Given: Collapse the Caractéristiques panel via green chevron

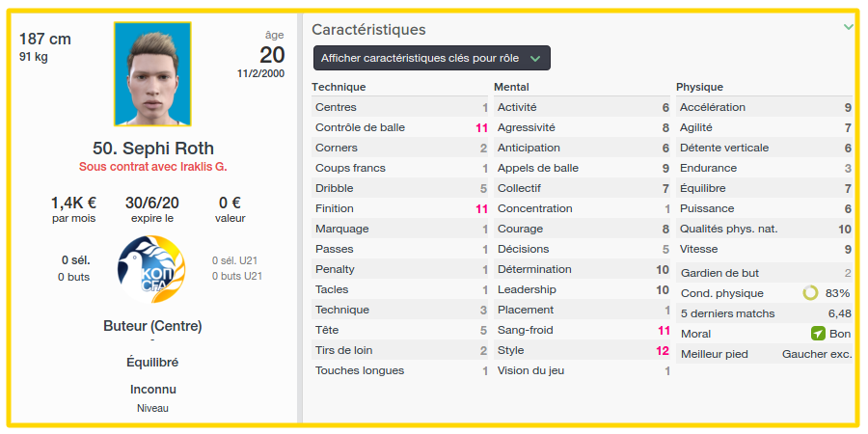Looking at the screenshot, I should point(848,27).
